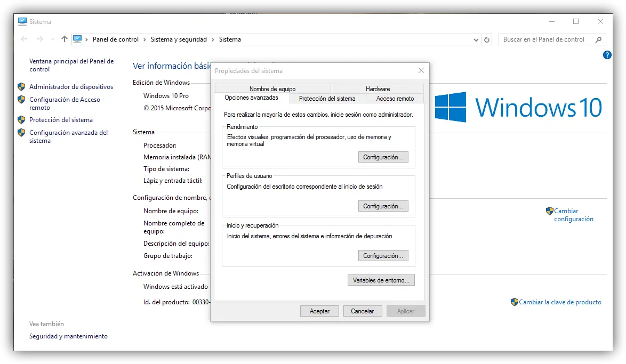Click Lápiz y entrada táctil label

point(173,181)
